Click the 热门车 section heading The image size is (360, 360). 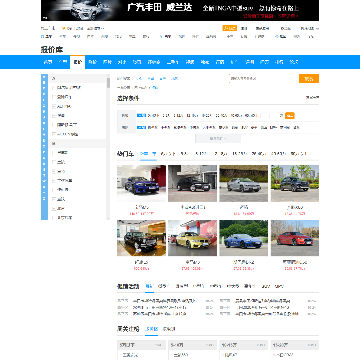(x=125, y=154)
